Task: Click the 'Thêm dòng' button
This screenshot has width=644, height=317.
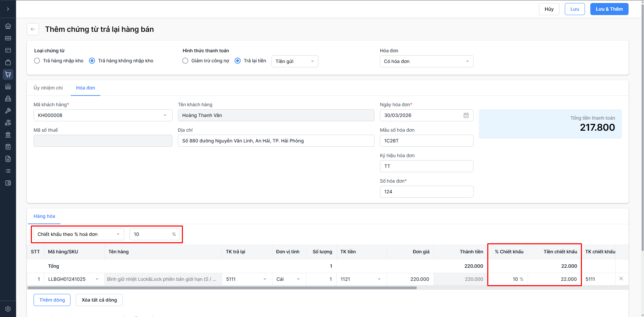Action: (x=52, y=300)
